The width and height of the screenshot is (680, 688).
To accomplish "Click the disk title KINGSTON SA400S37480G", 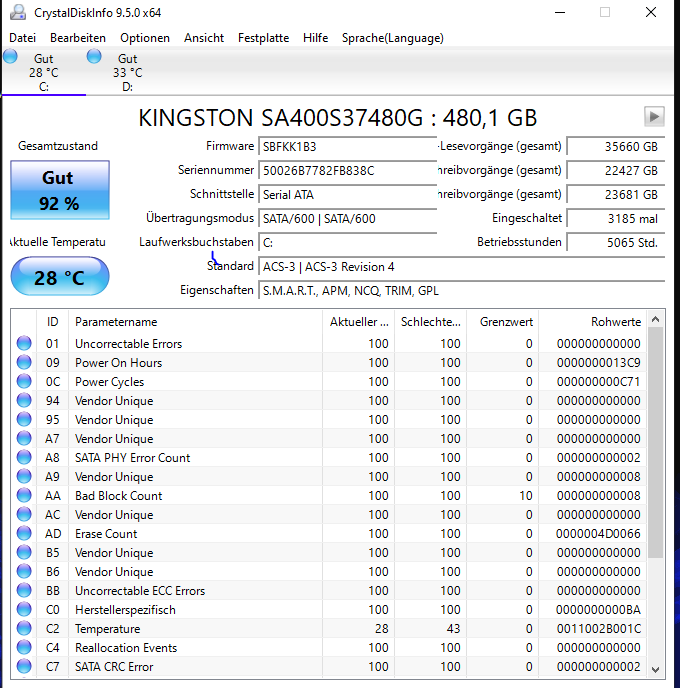I will click(337, 118).
